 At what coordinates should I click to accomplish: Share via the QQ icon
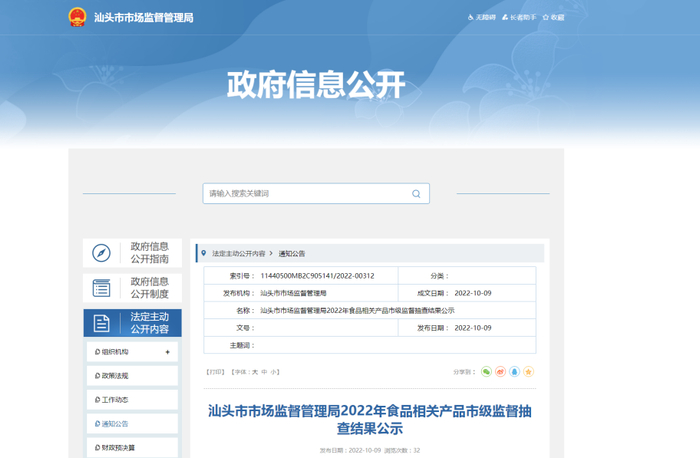click(514, 371)
